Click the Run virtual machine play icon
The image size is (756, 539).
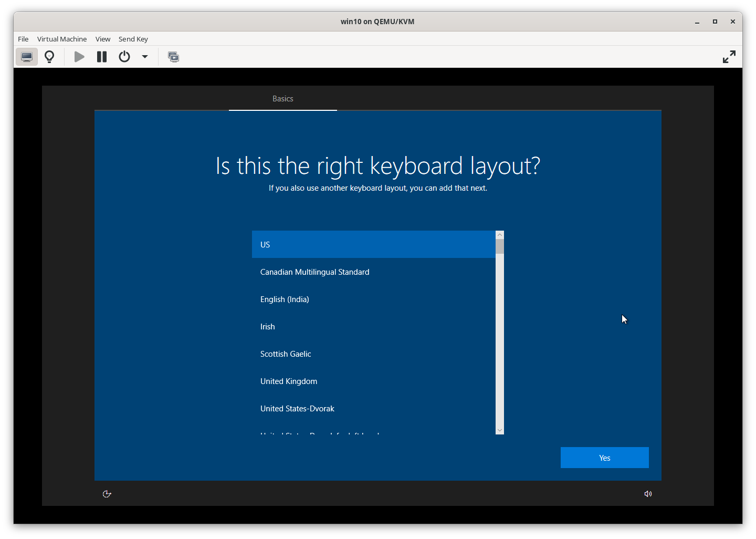click(79, 57)
